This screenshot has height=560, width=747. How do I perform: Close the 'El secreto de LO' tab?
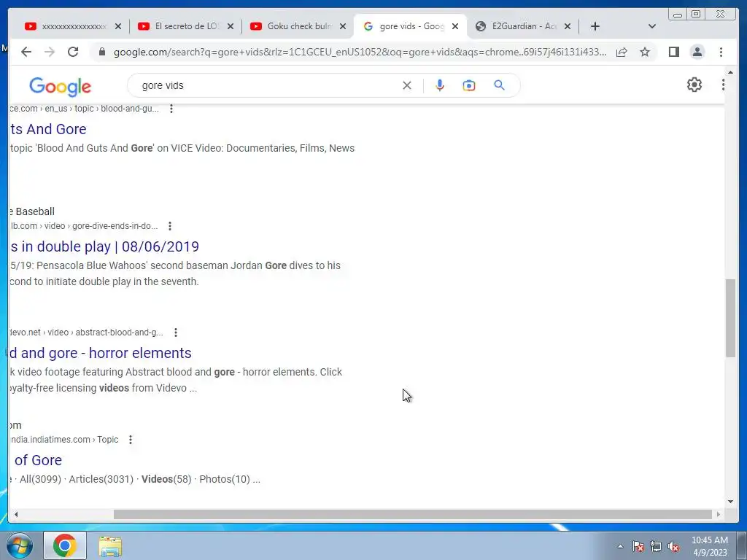[231, 26]
